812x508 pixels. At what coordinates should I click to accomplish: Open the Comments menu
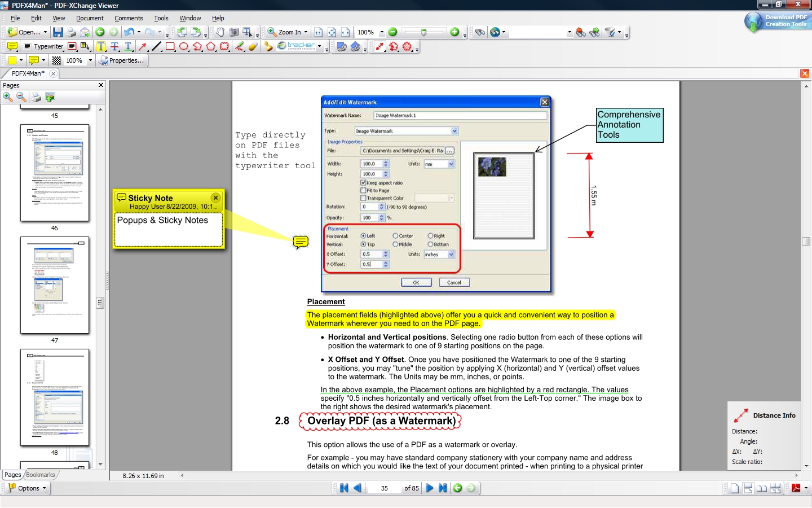(x=129, y=17)
